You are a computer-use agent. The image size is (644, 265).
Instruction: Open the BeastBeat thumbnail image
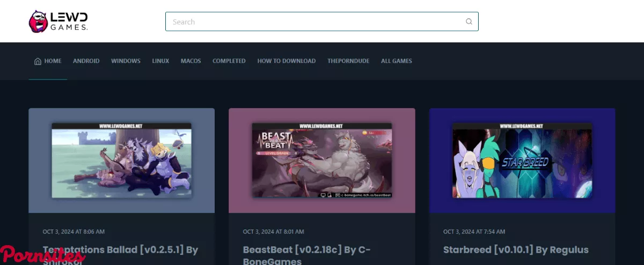[321, 160]
